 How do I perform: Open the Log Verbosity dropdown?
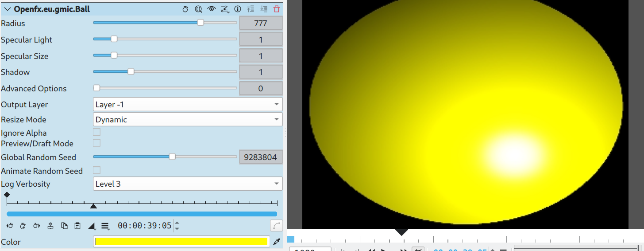pos(188,184)
